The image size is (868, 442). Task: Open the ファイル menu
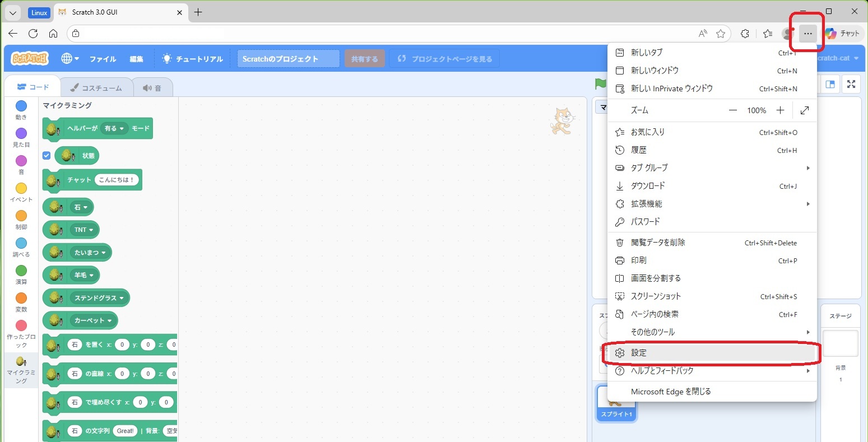103,59
